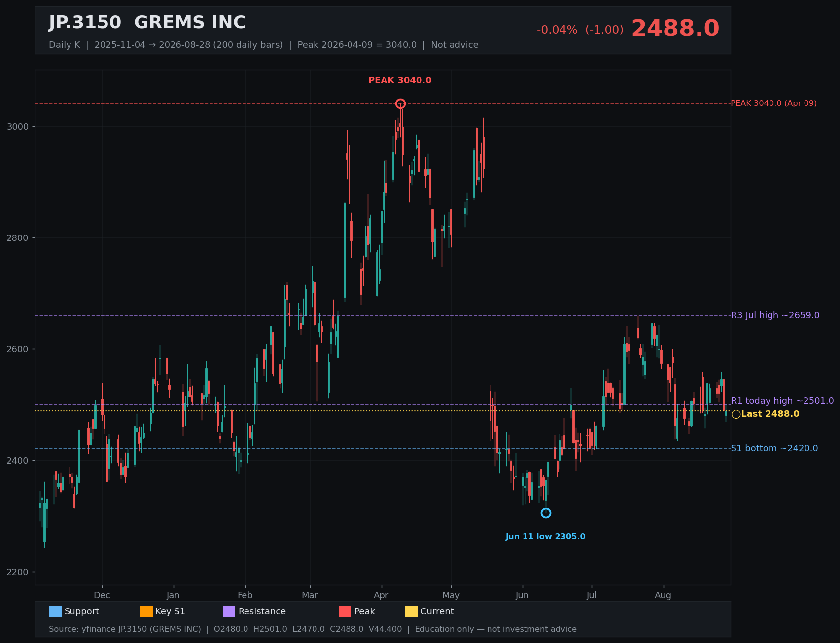840x643 pixels.
Task: Click the May x-axis month label
Action: tap(451, 595)
